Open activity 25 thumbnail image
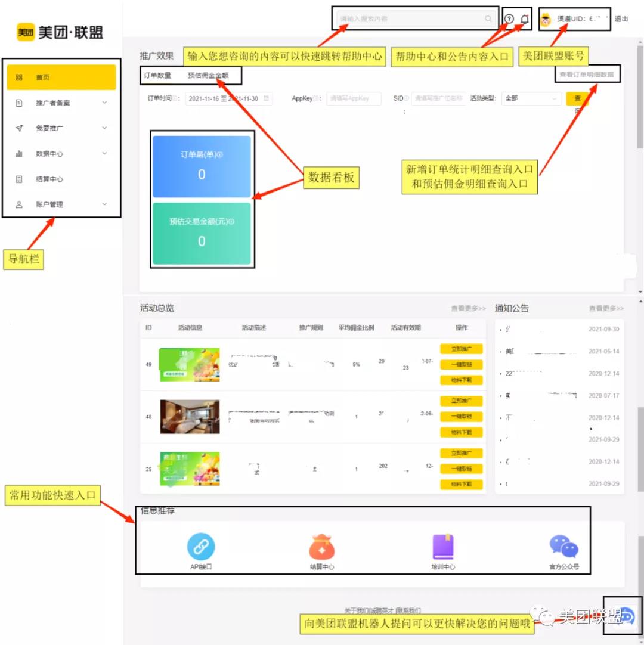Screen dimensions: 644x645 click(x=190, y=469)
